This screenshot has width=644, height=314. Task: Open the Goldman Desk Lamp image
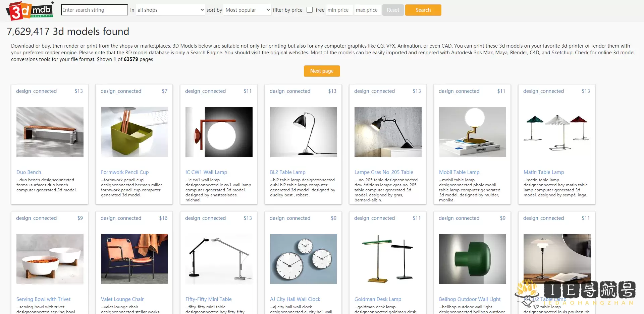click(388, 259)
